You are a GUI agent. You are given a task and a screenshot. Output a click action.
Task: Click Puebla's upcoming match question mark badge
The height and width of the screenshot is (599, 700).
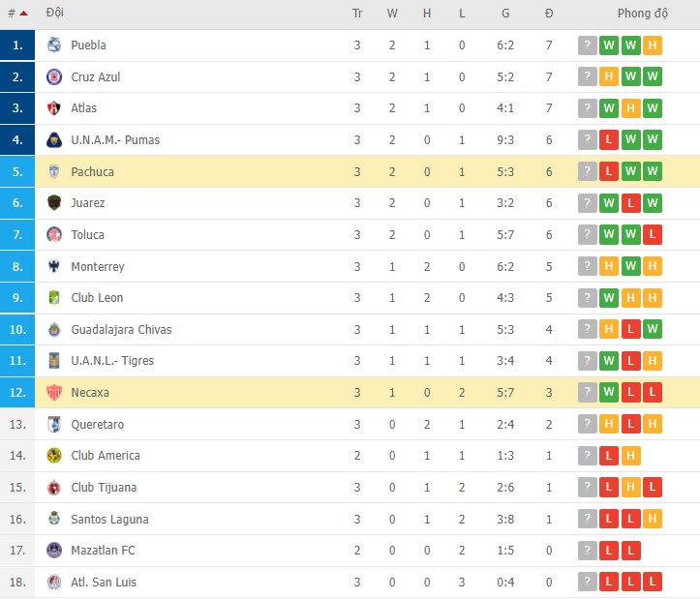[588, 45]
